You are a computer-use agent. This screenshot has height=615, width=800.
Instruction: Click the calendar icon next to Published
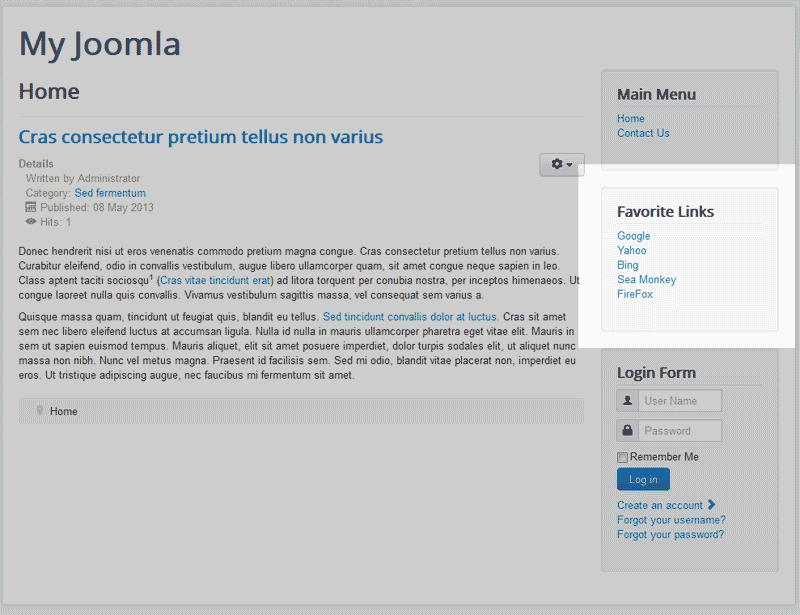30,208
